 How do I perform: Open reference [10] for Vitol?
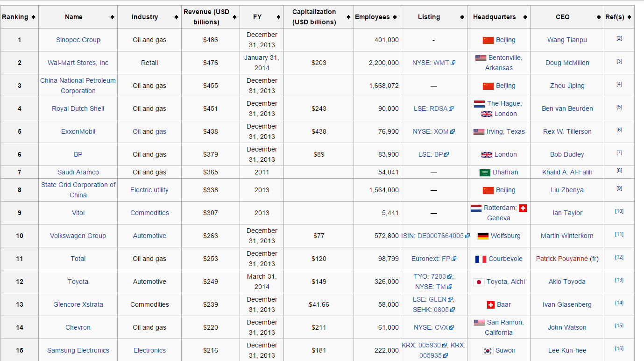pyautogui.click(x=619, y=211)
